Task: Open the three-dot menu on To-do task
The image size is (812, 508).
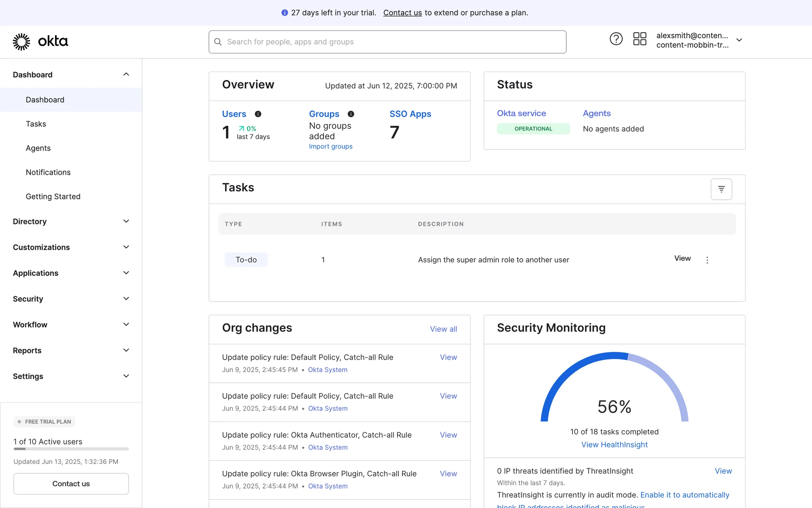Action: pyautogui.click(x=707, y=260)
